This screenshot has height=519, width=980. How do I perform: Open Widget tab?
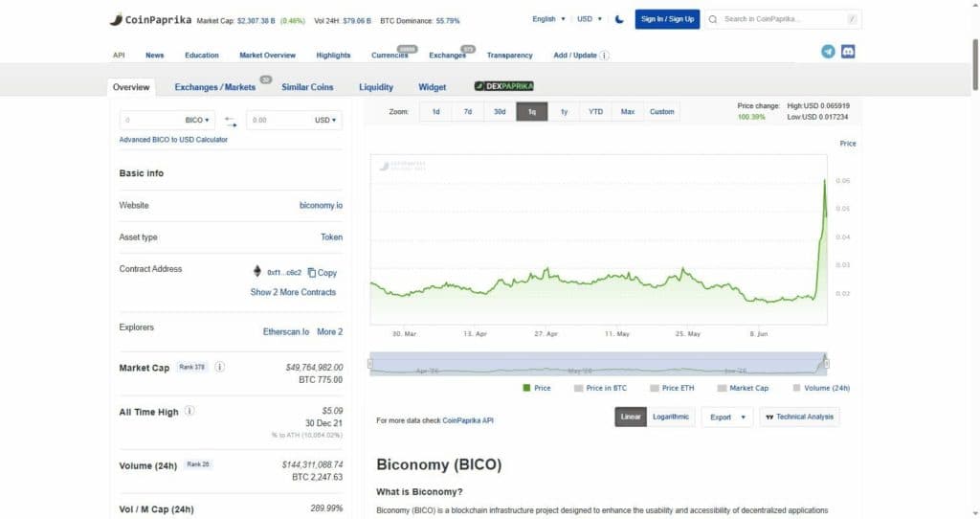(432, 87)
